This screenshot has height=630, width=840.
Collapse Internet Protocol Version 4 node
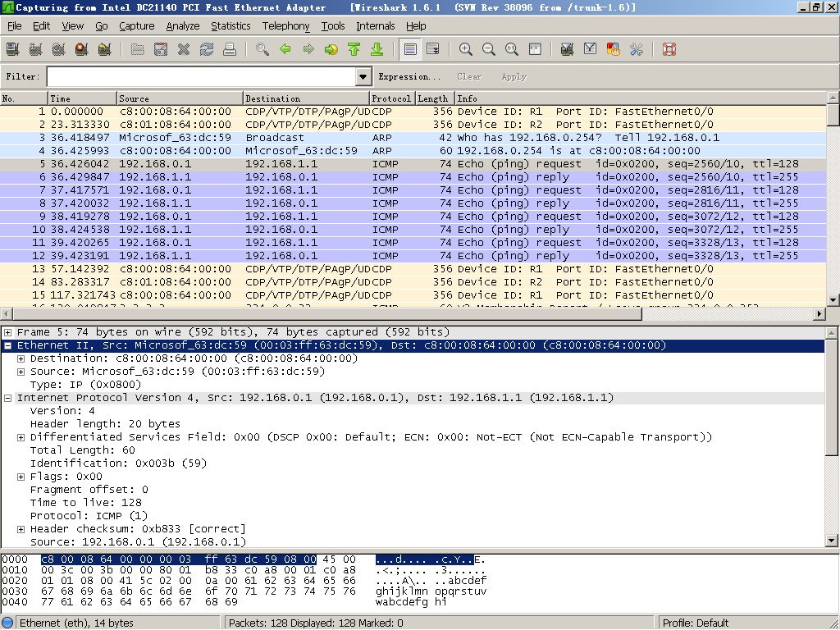pos(8,398)
